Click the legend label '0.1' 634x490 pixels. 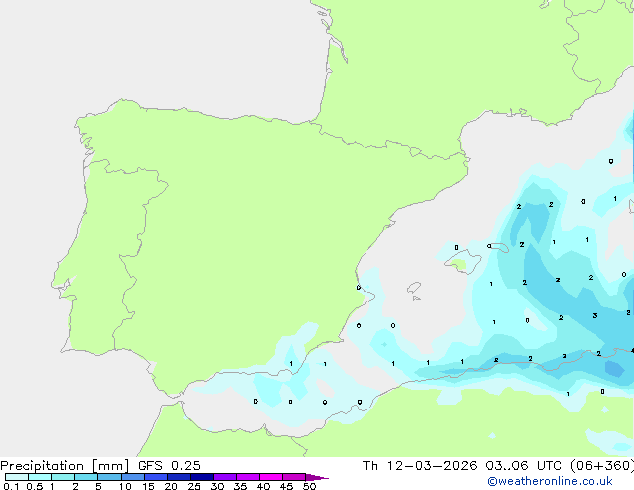11,486
